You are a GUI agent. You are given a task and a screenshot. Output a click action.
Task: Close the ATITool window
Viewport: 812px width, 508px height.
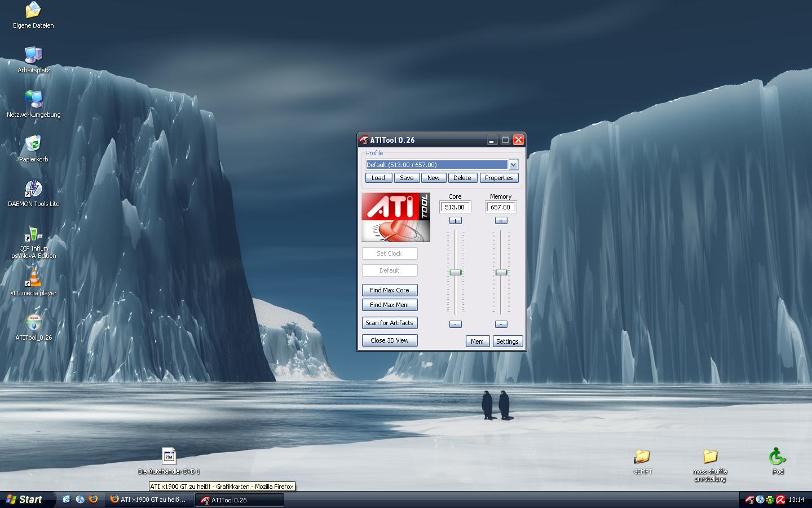519,140
